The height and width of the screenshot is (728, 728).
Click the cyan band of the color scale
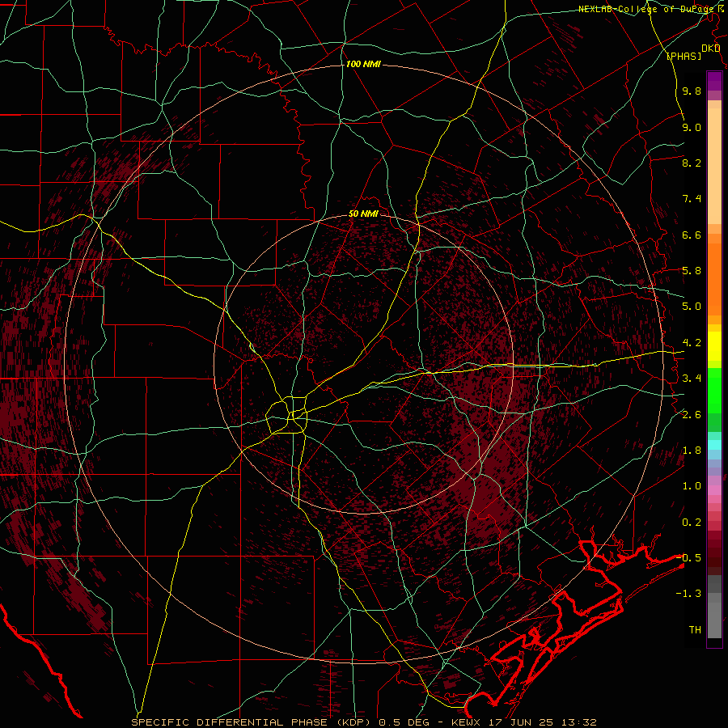tap(714, 445)
